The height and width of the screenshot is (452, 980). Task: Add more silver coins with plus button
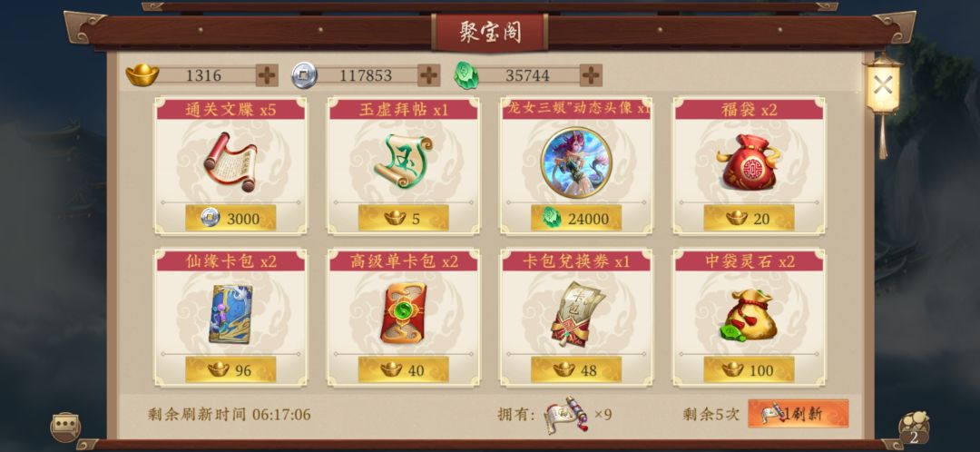(x=428, y=75)
